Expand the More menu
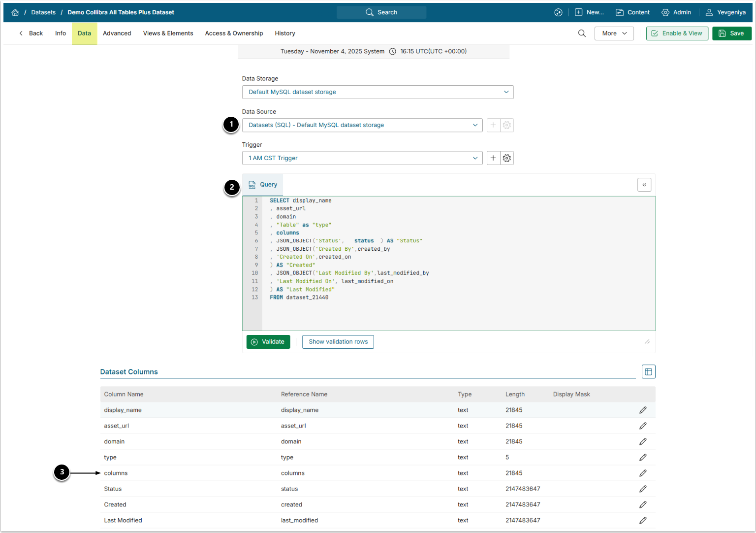 (x=614, y=33)
